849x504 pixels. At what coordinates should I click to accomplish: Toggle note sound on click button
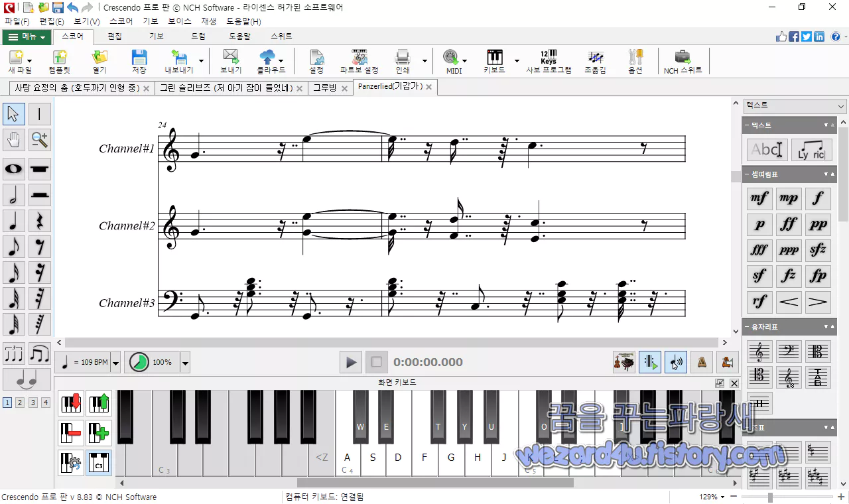point(676,362)
